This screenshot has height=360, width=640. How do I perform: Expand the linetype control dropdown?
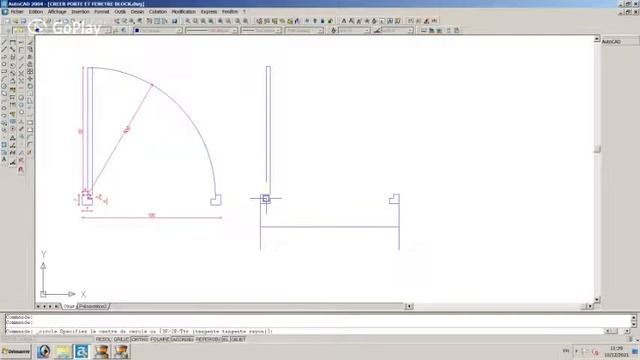[x=235, y=31]
